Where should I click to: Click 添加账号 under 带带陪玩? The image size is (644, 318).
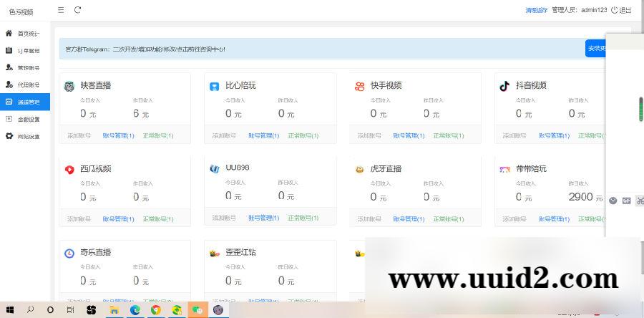point(514,219)
